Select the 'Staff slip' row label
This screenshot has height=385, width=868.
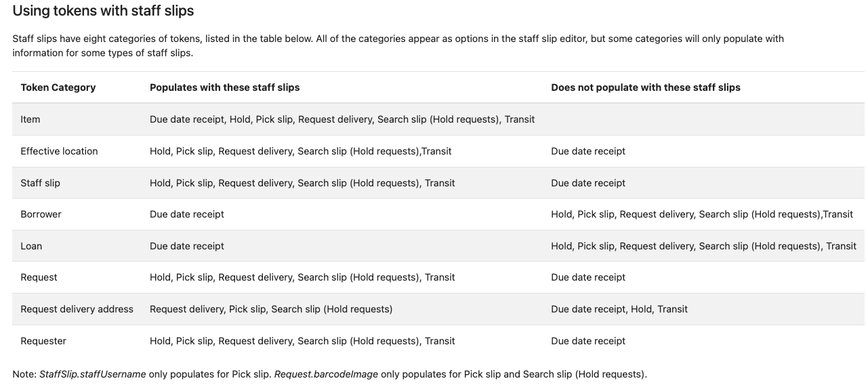pyautogui.click(x=40, y=183)
